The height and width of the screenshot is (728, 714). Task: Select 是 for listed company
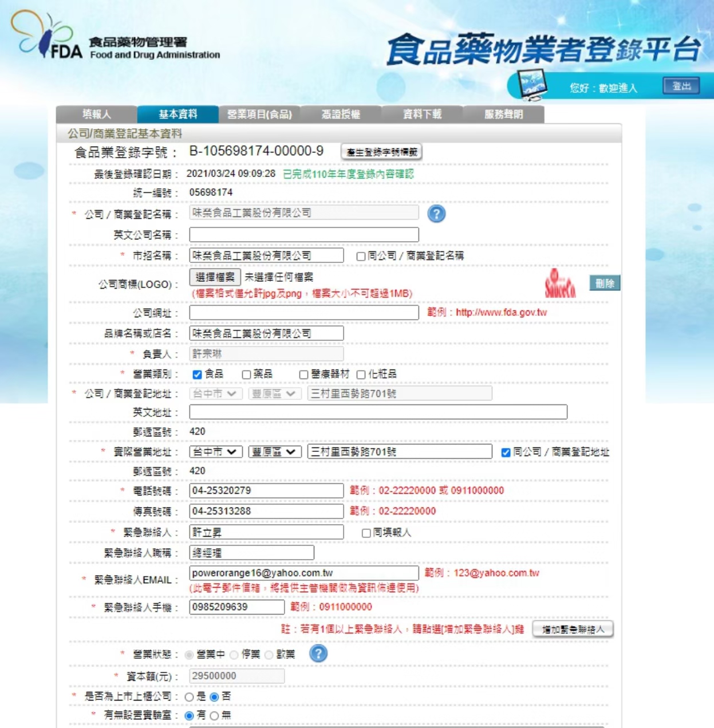pyautogui.click(x=190, y=697)
